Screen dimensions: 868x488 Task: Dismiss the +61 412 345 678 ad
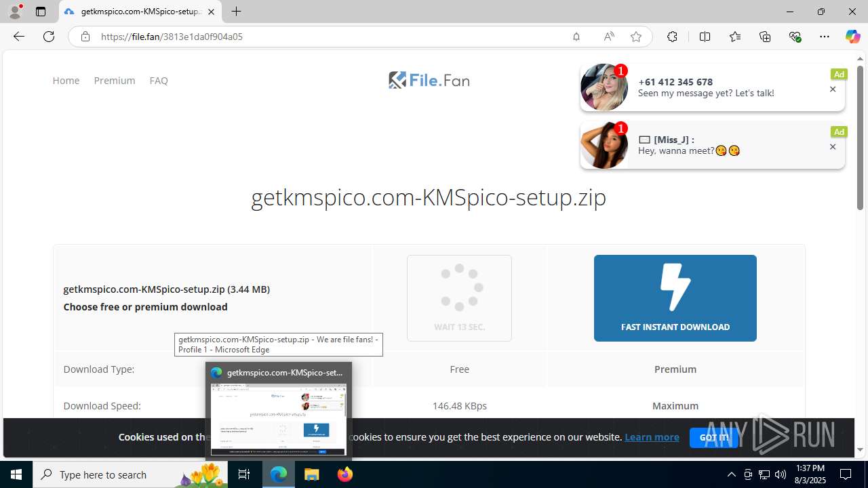click(833, 89)
